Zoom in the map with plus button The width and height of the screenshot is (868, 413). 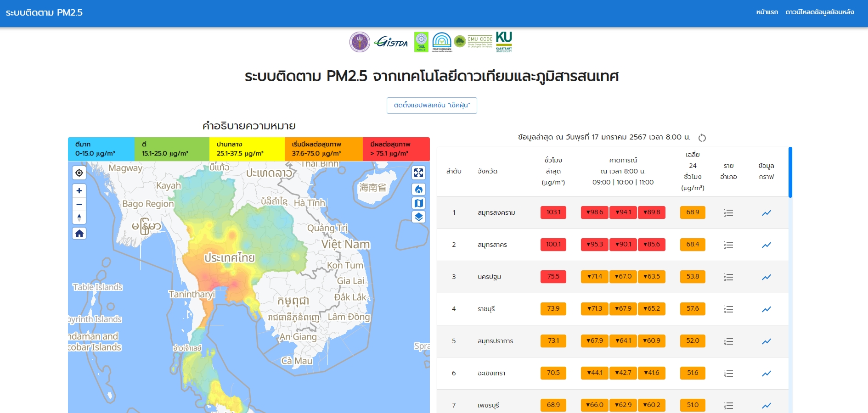79,190
